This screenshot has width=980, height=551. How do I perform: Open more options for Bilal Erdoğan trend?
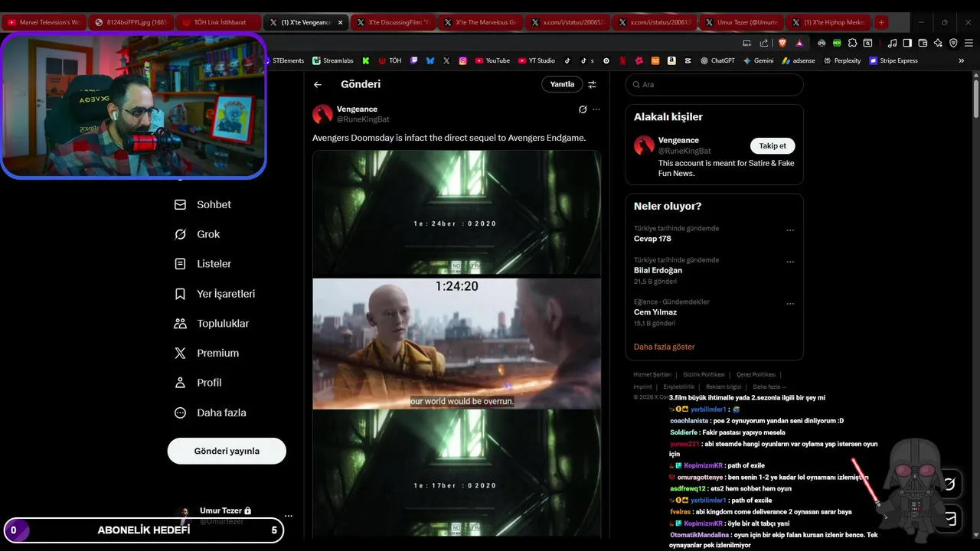tap(790, 262)
